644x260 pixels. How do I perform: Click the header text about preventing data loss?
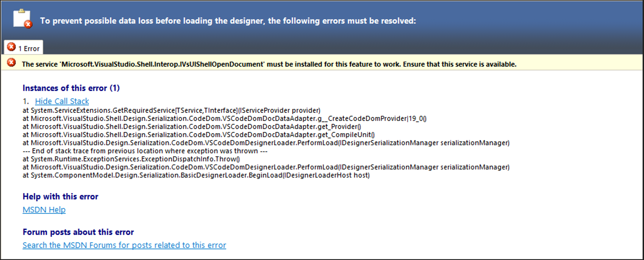[x=228, y=21]
